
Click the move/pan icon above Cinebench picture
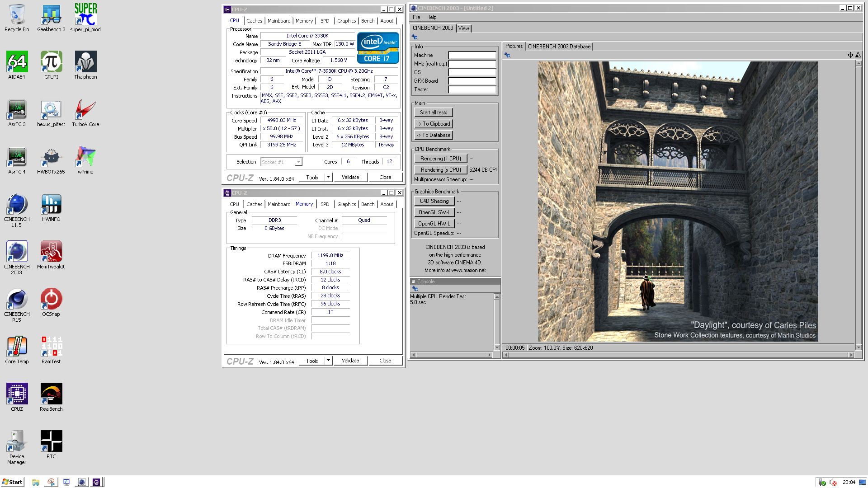pyautogui.click(x=850, y=55)
